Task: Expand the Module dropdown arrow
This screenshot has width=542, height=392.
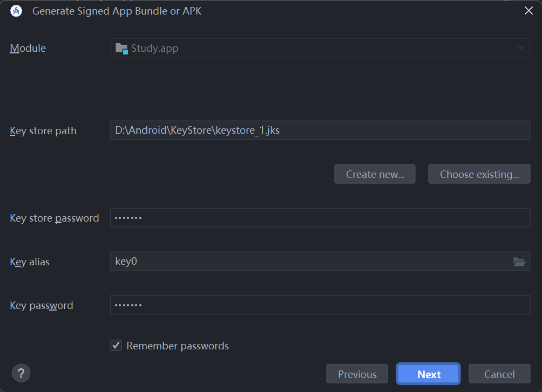Action: (520, 48)
